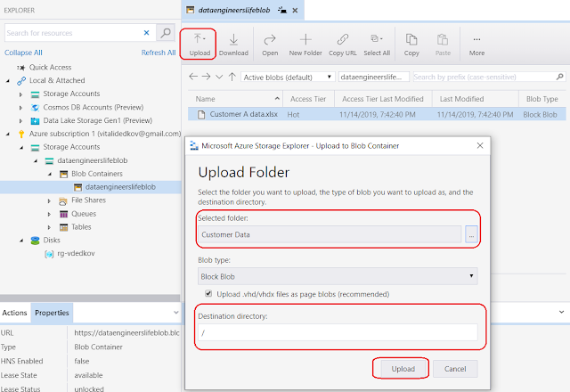Screen dimensions: 570x392
Task: Click the Open toolbar icon
Action: [270, 45]
